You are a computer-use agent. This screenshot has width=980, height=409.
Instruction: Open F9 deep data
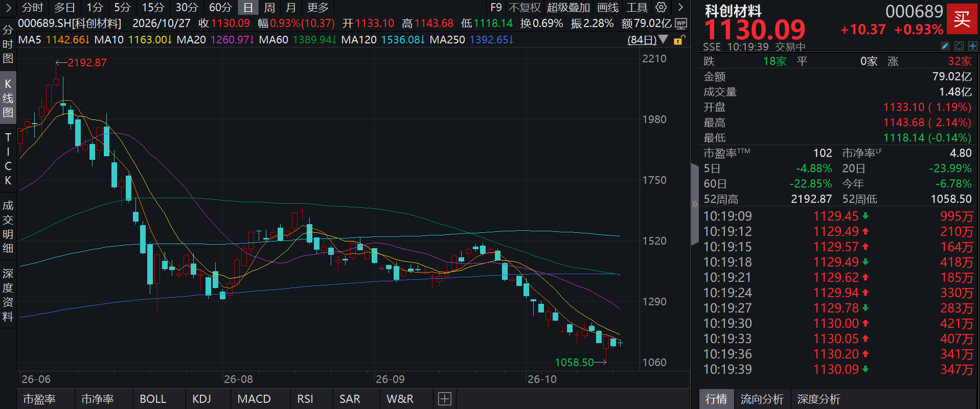[x=496, y=8]
